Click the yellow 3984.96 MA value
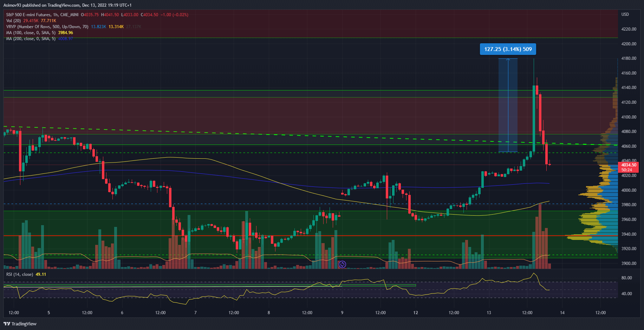 (65, 33)
